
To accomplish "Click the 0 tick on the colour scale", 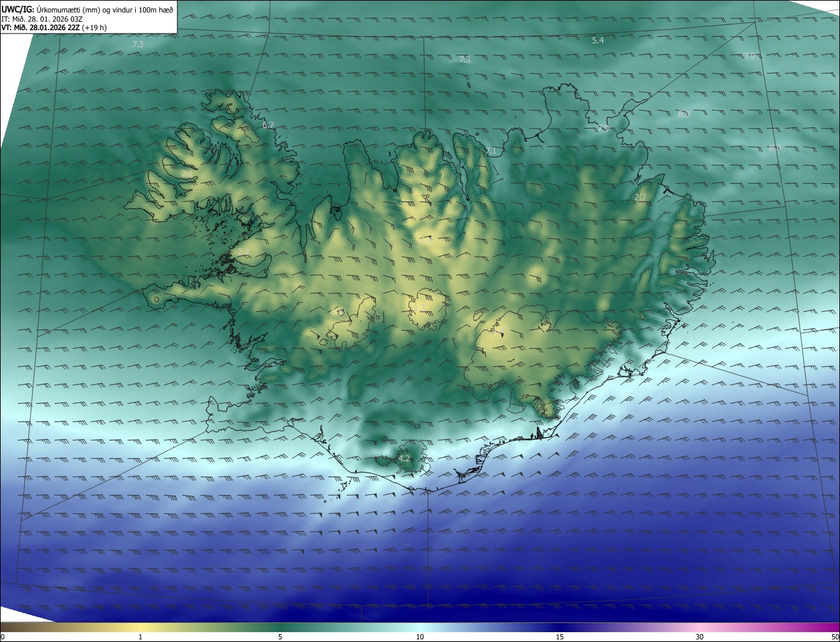I will 3,637.
